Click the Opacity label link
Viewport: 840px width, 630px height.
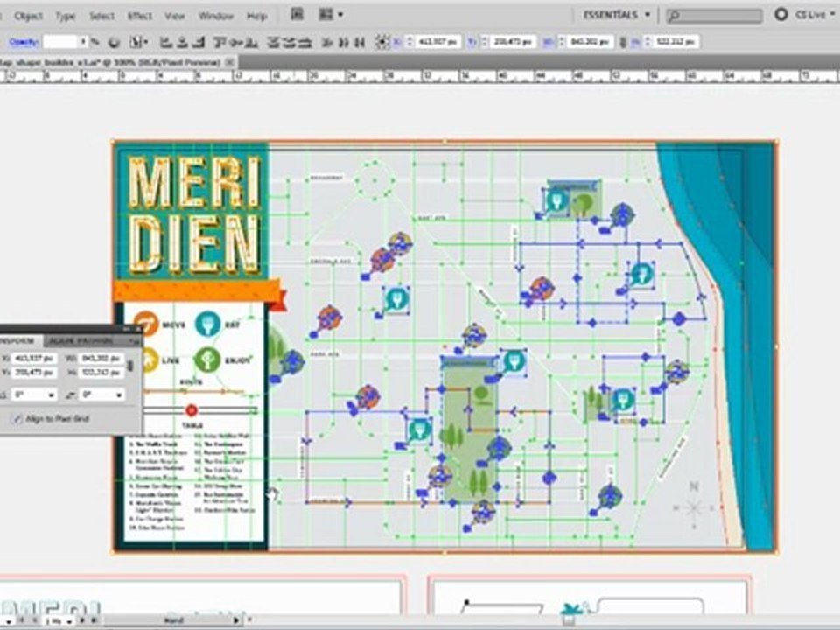coord(24,42)
